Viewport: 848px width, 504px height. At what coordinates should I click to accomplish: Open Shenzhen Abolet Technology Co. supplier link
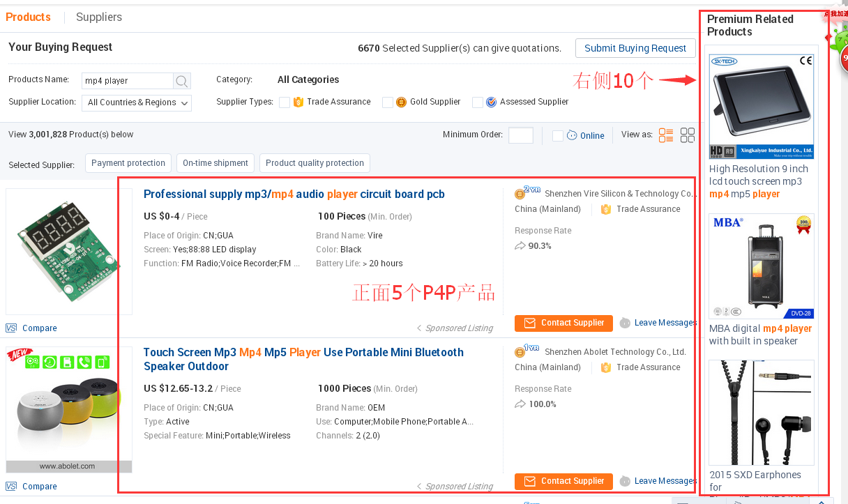615,352
